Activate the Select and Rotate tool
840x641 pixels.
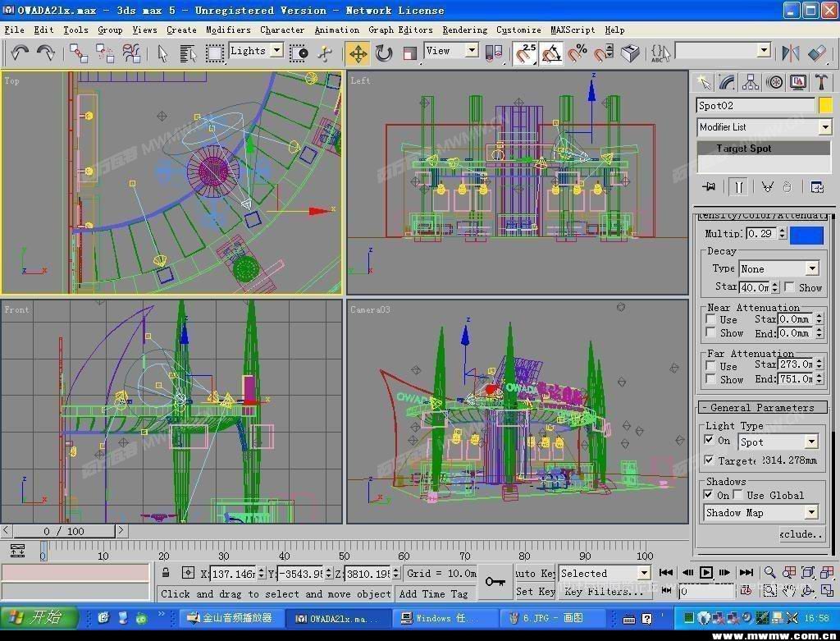pos(384,53)
